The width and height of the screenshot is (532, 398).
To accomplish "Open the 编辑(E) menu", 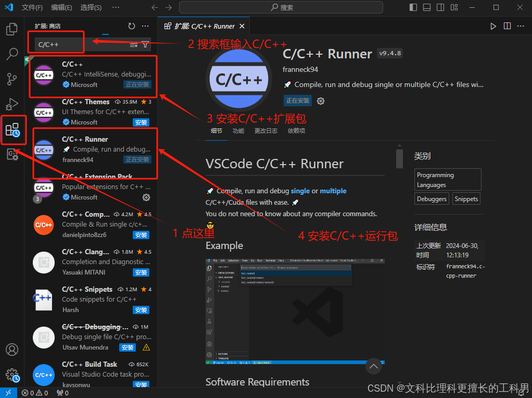I will [61, 7].
